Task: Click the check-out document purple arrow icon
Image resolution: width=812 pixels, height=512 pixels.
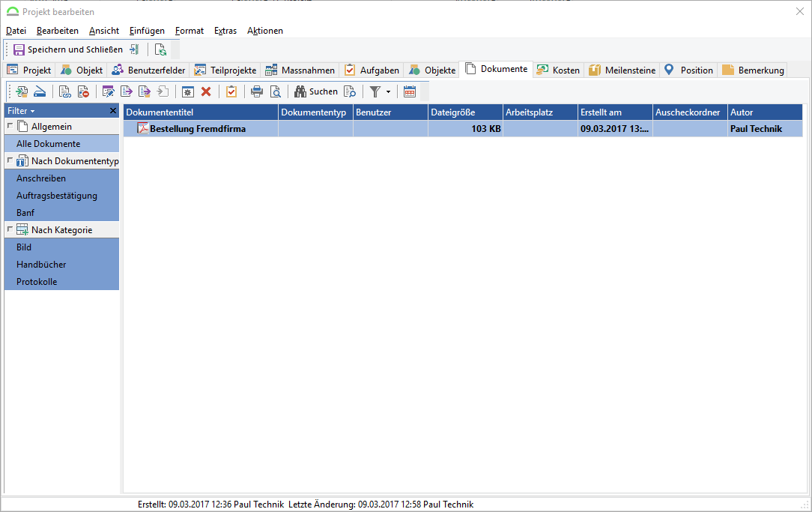Action: click(127, 91)
